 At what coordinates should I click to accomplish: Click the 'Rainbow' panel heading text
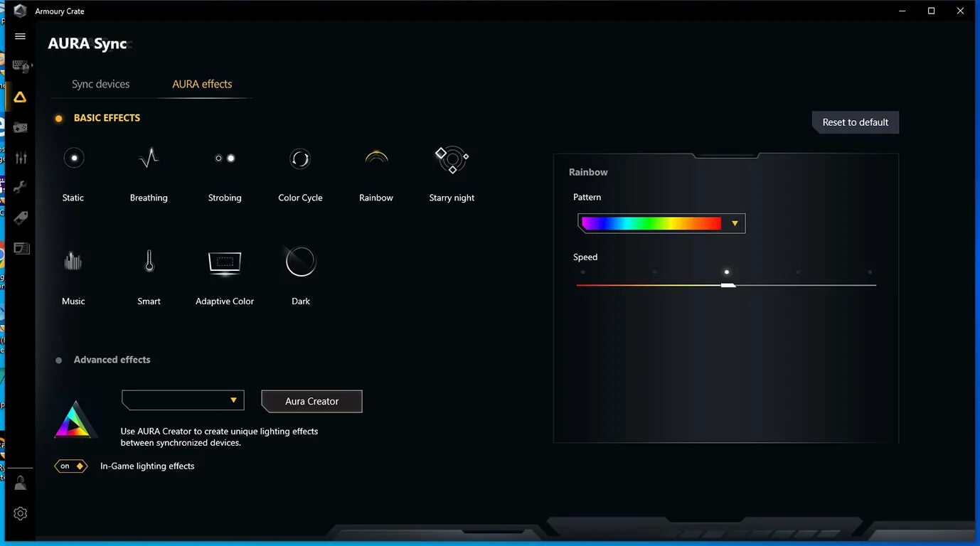coord(588,172)
